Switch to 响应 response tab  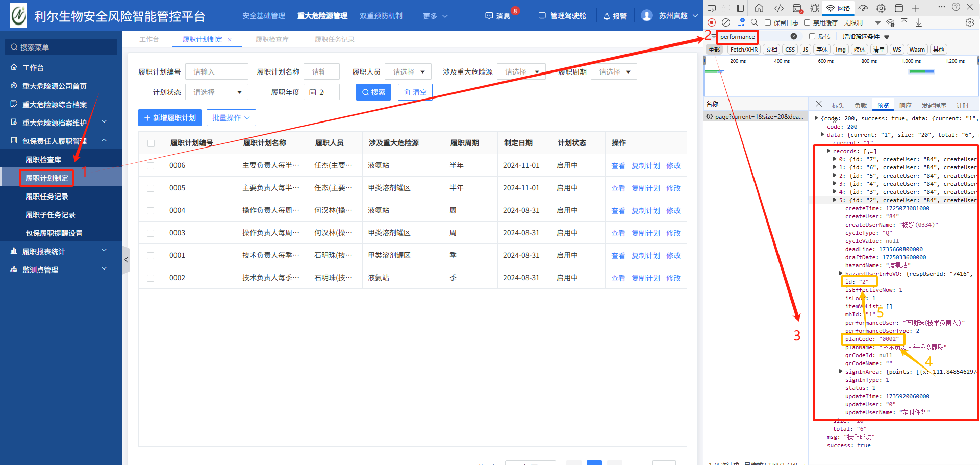point(905,105)
